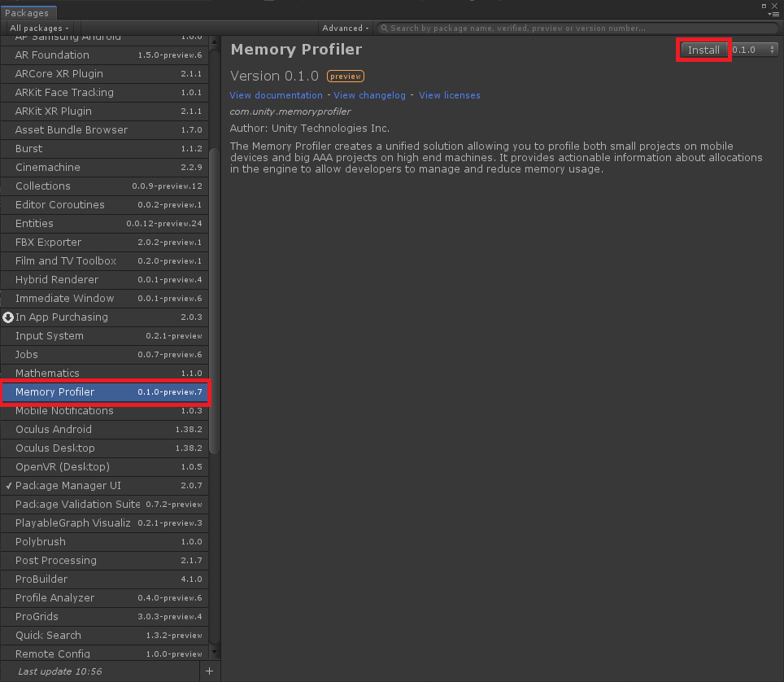784x682 pixels.
Task: Click the scroll up arrow of package list
Action: tap(214, 42)
